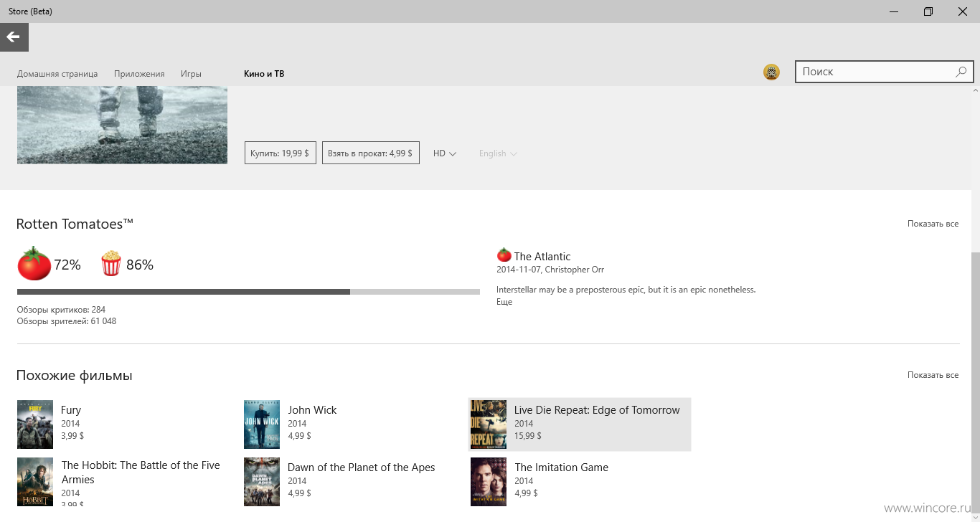This screenshot has width=980, height=522.
Task: Click the 15,99 $ price of Live Die Repeat
Action: tap(528, 436)
